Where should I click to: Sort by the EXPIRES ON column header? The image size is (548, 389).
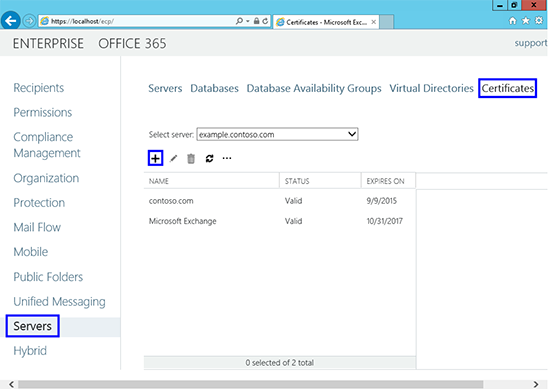coord(388,181)
